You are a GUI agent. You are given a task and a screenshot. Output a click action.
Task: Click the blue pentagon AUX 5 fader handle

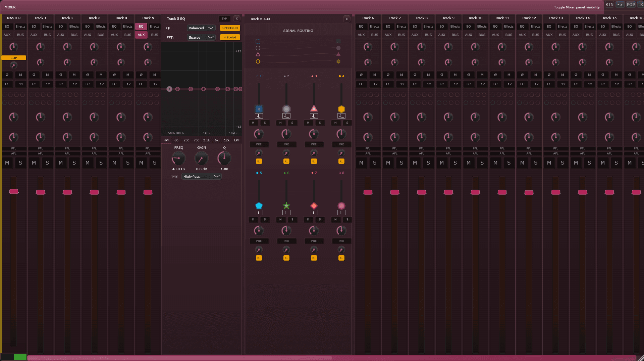pos(259,206)
